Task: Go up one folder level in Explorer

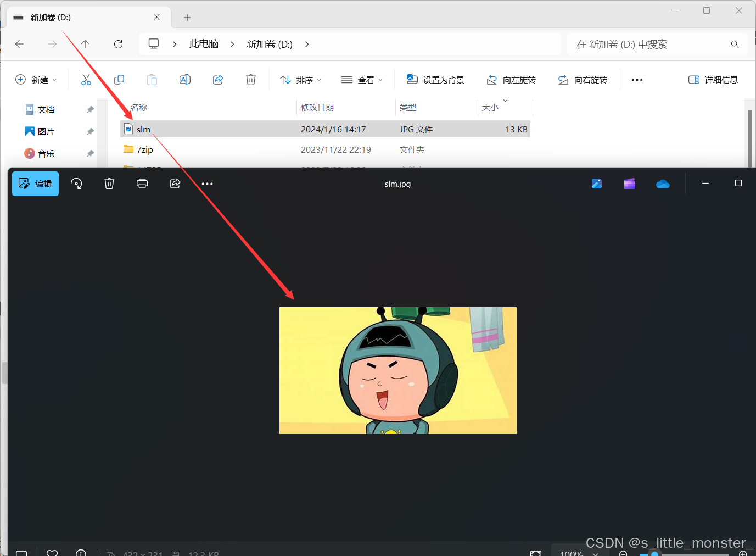Action: 85,44
